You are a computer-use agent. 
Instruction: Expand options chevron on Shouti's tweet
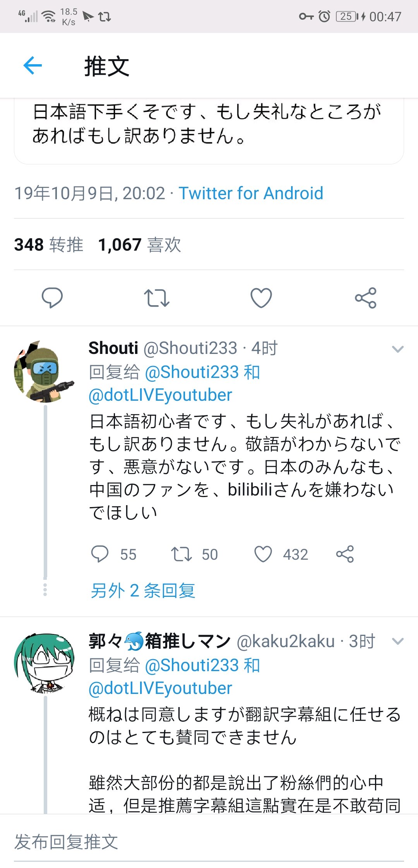pos(397,349)
